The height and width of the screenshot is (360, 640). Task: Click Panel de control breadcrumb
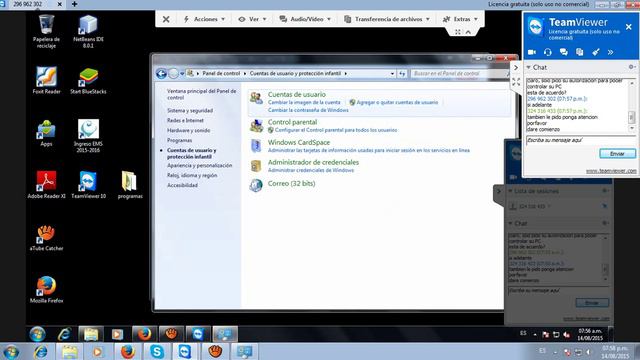pyautogui.click(x=221, y=73)
